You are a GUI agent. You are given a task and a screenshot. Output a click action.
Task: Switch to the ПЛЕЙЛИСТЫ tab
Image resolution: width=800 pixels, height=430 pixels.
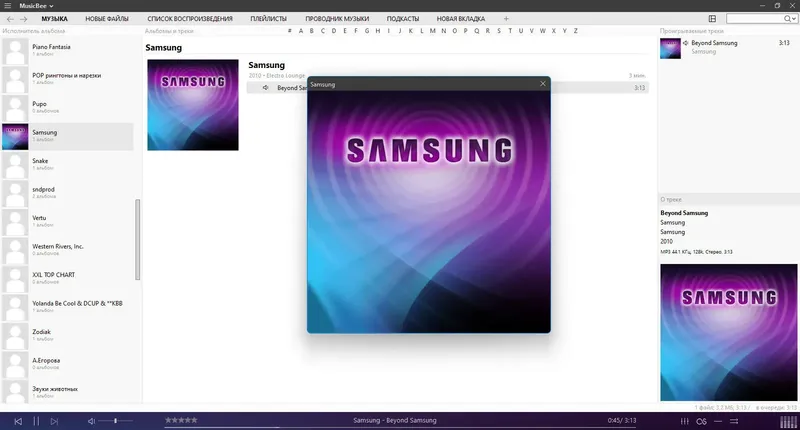[x=268, y=19]
